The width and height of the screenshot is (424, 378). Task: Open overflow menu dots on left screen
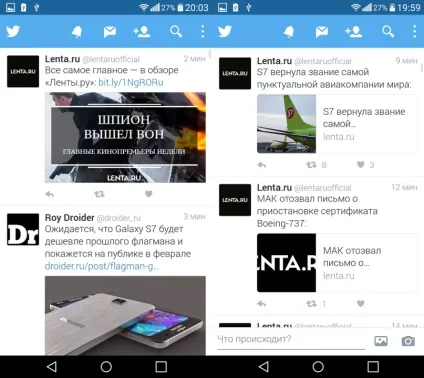pos(202,31)
